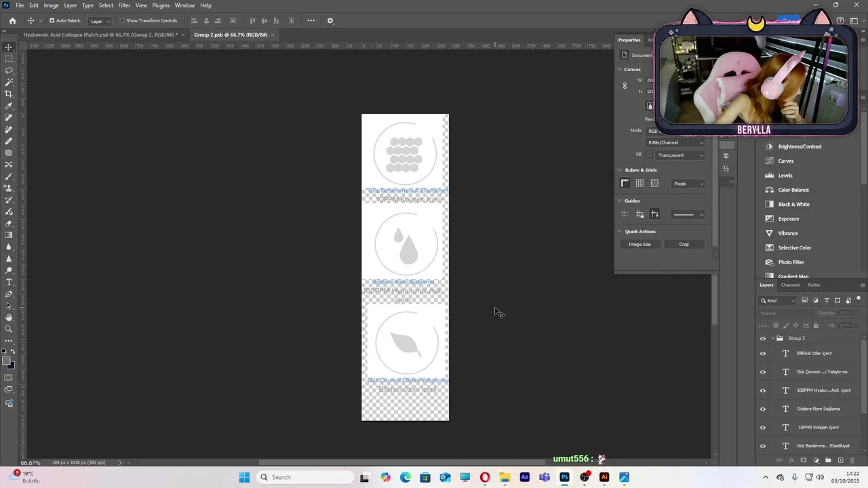This screenshot has height=488, width=868.
Task: Add a Curves adjustment
Action: (x=786, y=161)
